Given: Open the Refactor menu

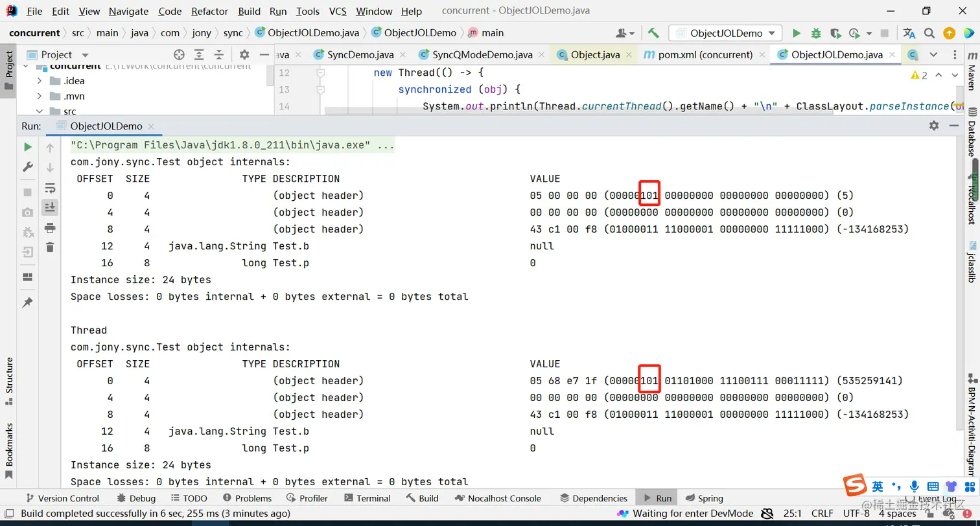Looking at the screenshot, I should point(210,11).
